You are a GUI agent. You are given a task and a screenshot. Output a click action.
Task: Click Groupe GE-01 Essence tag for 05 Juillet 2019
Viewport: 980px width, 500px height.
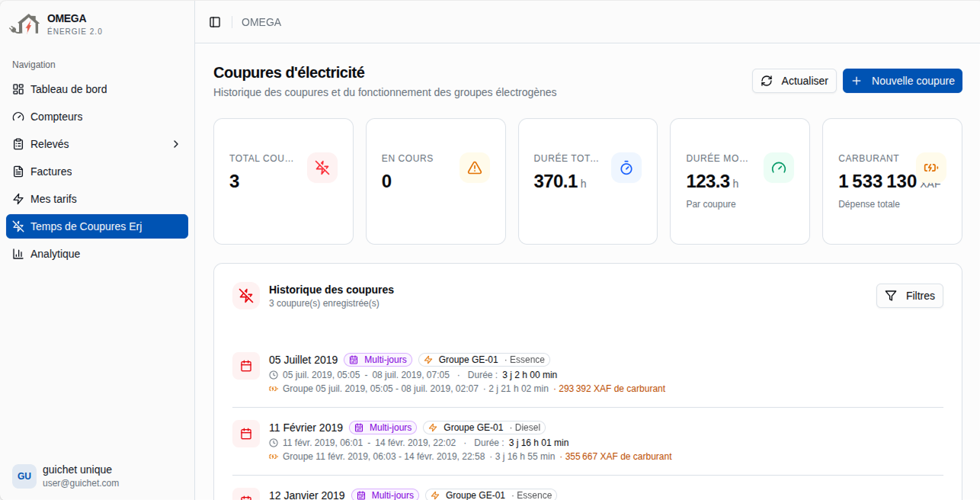(484, 360)
